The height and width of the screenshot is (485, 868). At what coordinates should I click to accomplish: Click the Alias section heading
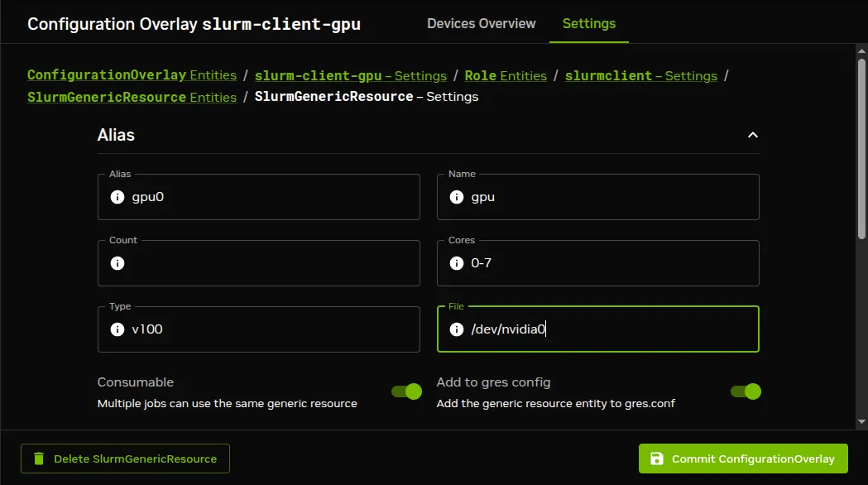116,135
